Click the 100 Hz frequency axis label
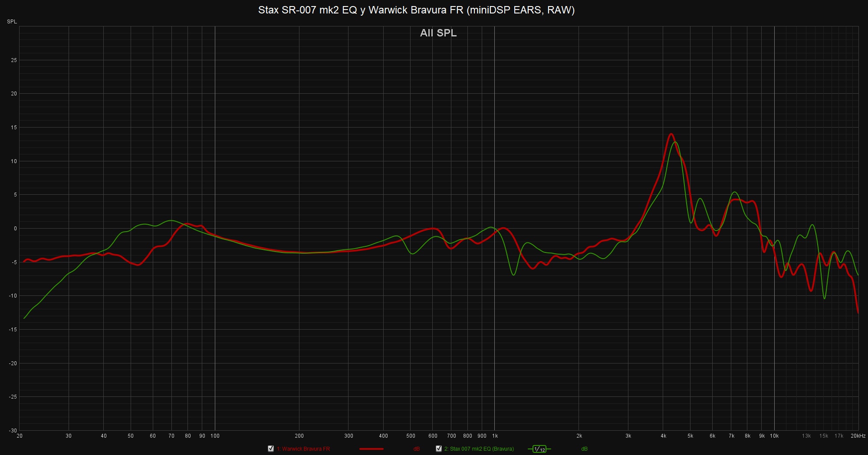868x455 pixels. tap(215, 436)
